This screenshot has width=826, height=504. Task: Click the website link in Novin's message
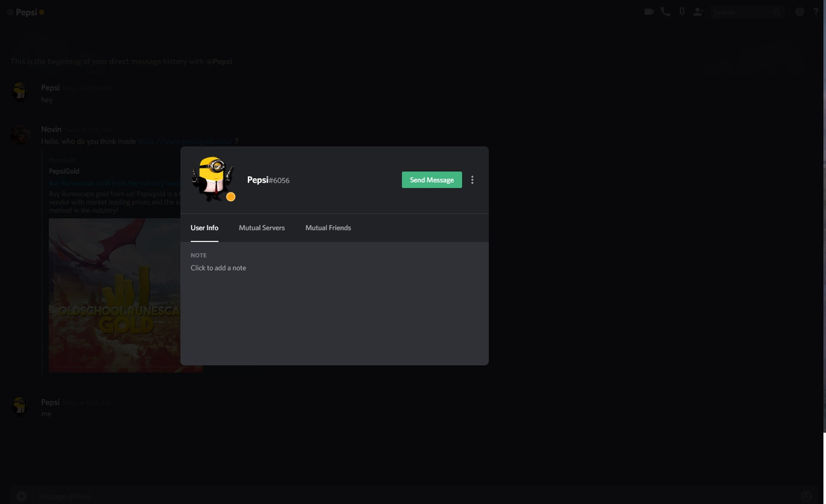point(185,141)
